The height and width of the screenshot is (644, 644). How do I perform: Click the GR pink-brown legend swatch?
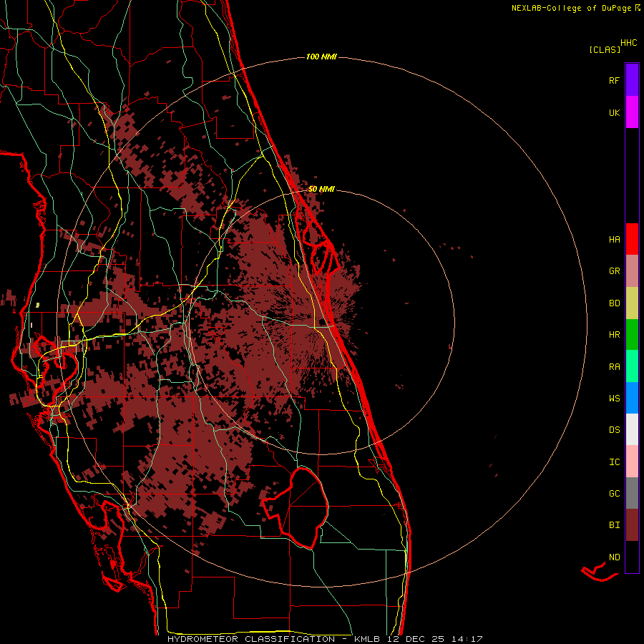(x=632, y=271)
